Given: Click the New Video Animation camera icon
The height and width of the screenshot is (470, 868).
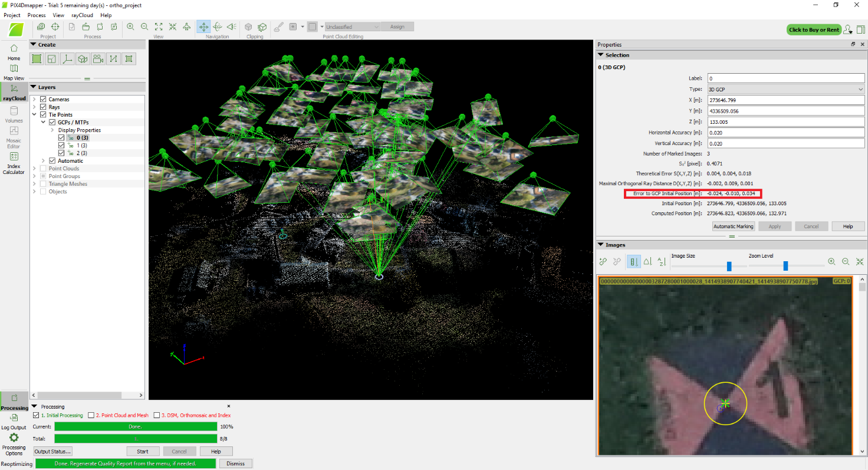Looking at the screenshot, I should [98, 58].
